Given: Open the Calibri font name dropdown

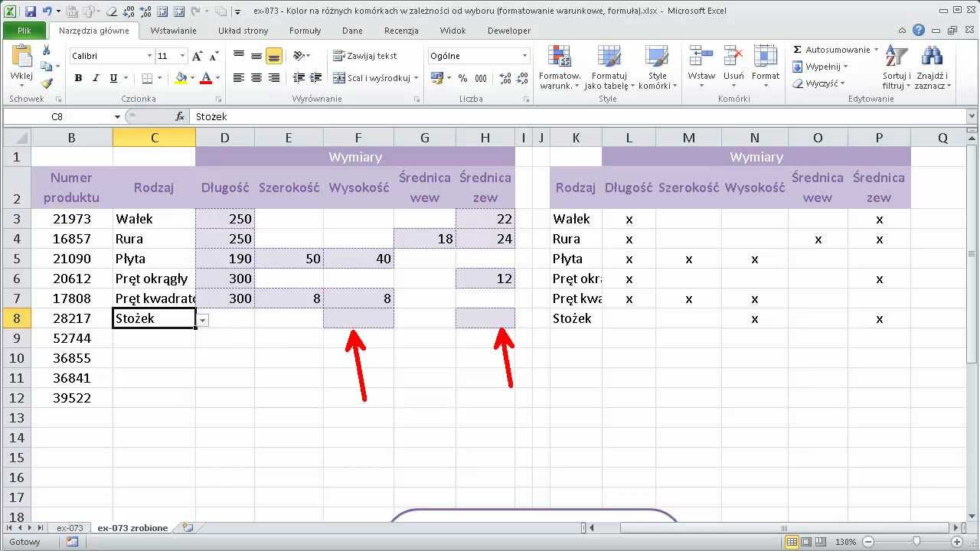Looking at the screenshot, I should click(149, 56).
